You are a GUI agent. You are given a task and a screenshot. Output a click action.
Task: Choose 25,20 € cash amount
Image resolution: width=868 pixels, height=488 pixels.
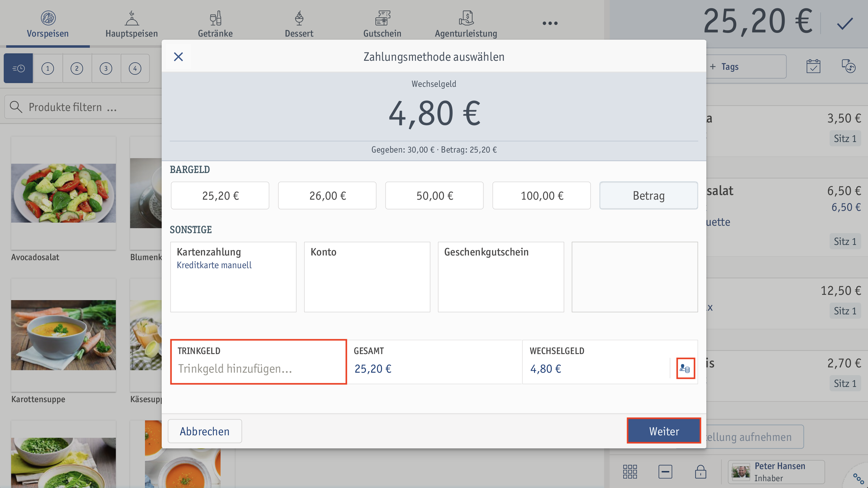pyautogui.click(x=220, y=196)
